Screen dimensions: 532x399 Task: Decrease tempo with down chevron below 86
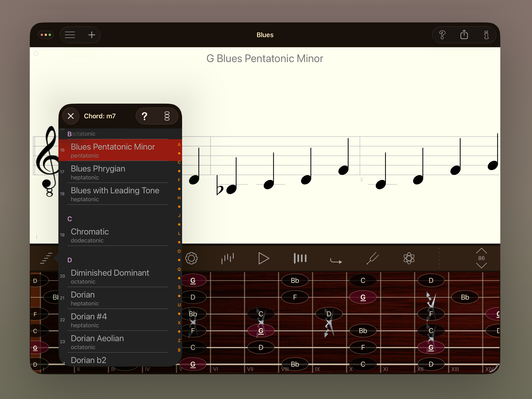click(x=481, y=266)
